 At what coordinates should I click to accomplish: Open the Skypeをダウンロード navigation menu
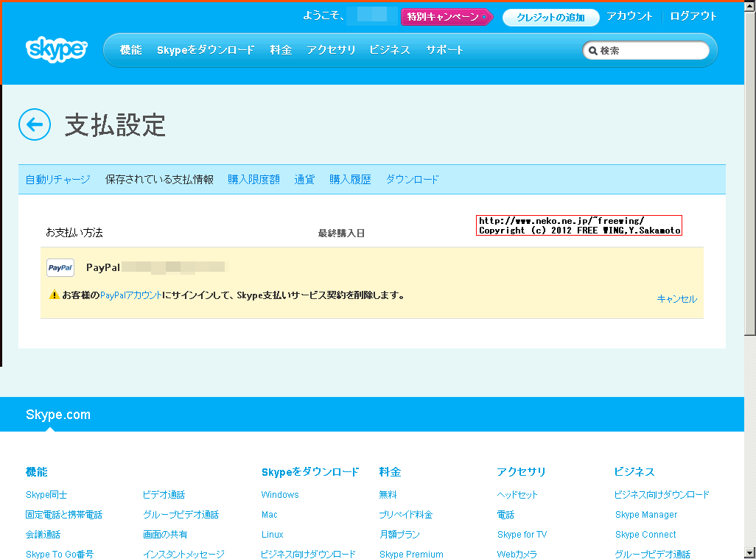pyautogui.click(x=206, y=50)
